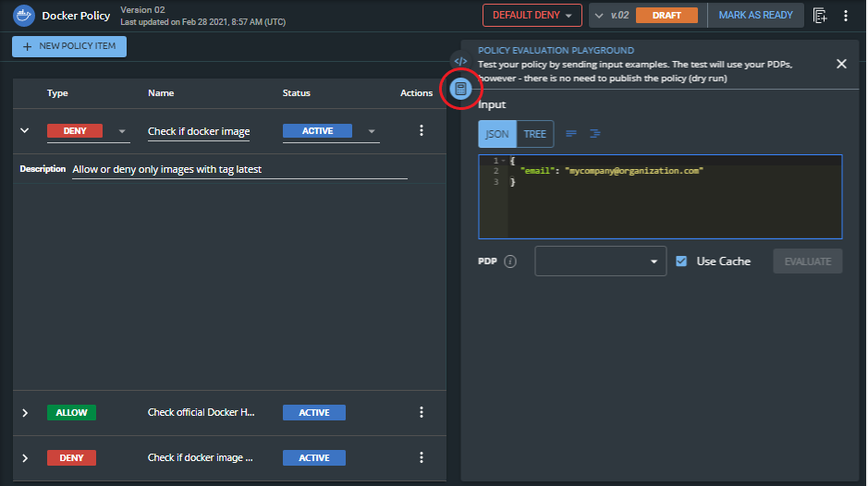Open the code view icon
Viewport: 868px width, 486px height.
pos(460,61)
